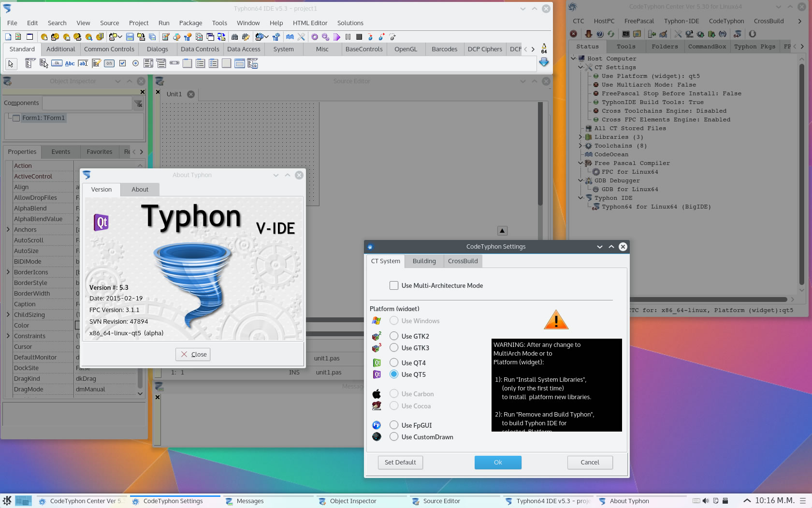Click the Components filter input field
812x508 pixels.
tap(87, 103)
